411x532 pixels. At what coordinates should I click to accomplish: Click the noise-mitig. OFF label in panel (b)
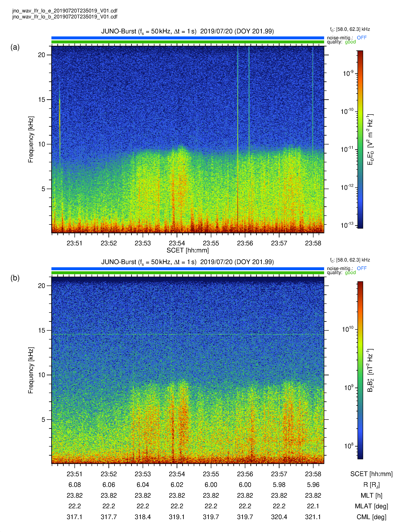347,268
